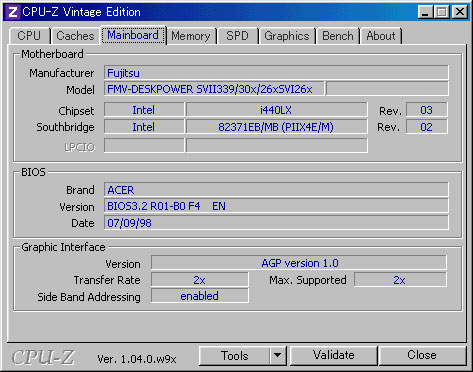
Task: Minimize the CPU-Z window
Action: point(425,12)
